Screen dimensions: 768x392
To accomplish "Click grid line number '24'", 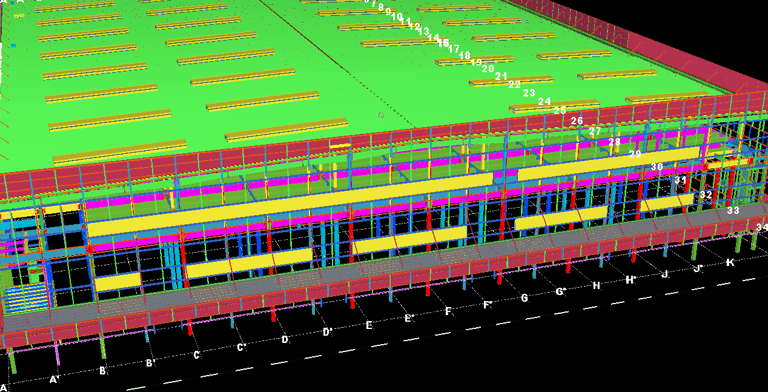I will [x=544, y=101].
